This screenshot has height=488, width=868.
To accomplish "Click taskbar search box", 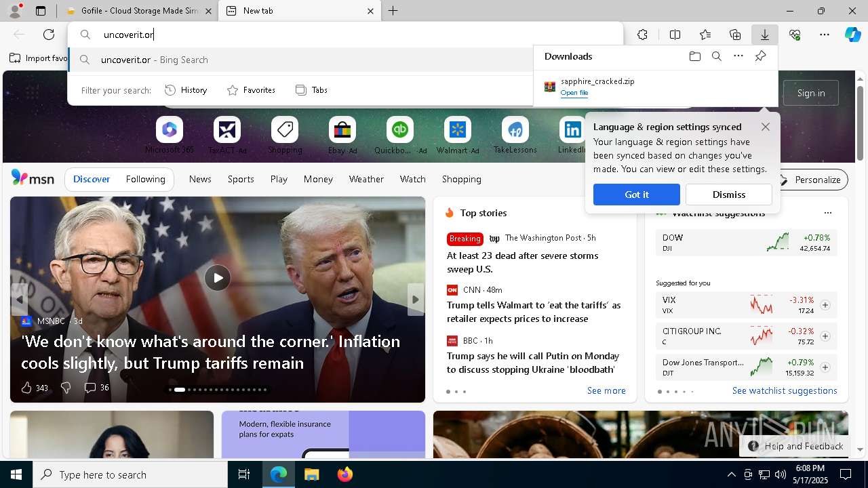I will pyautogui.click(x=130, y=474).
